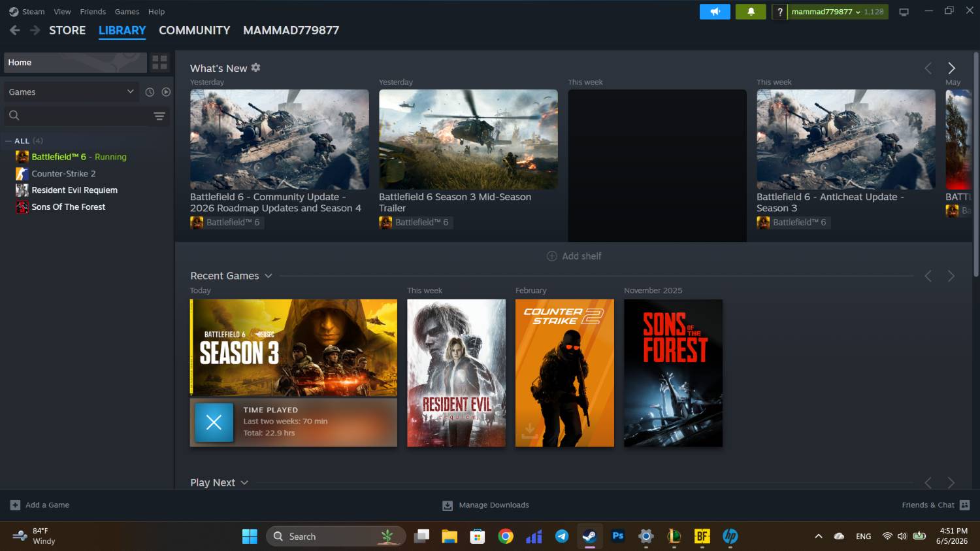Select the Sons Of The Forest cover thumbnail

673,373
